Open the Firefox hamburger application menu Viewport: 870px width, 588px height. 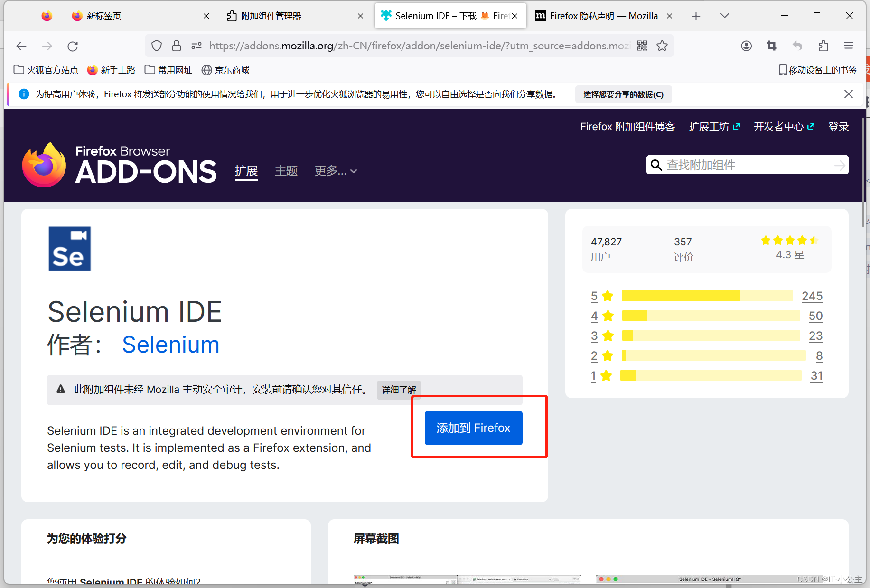coord(849,46)
